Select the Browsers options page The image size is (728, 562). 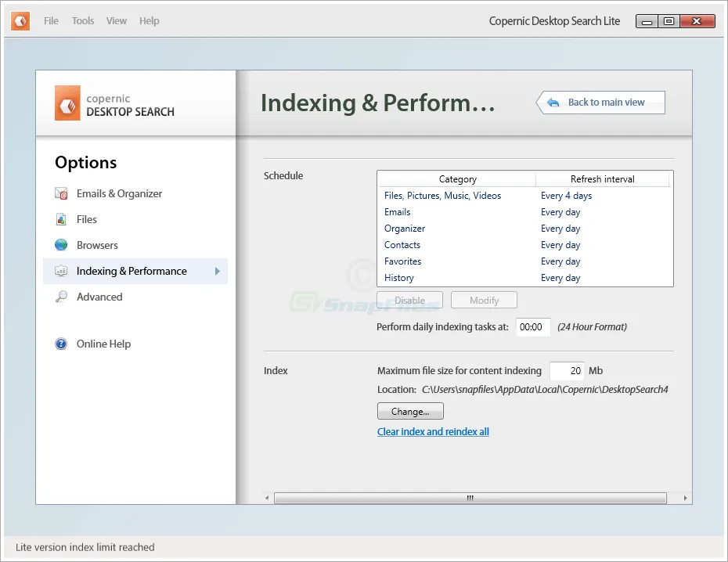(97, 245)
